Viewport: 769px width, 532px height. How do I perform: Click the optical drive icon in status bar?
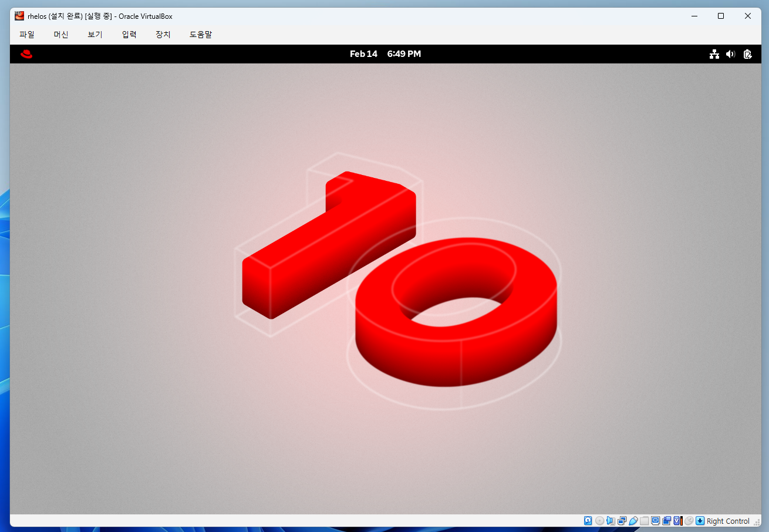coord(599,521)
